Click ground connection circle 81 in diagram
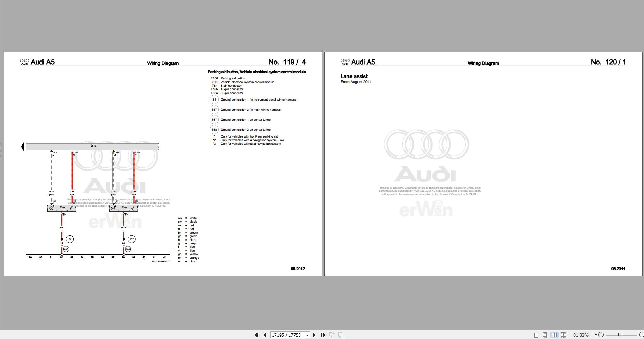The image size is (644, 339). coord(70,239)
